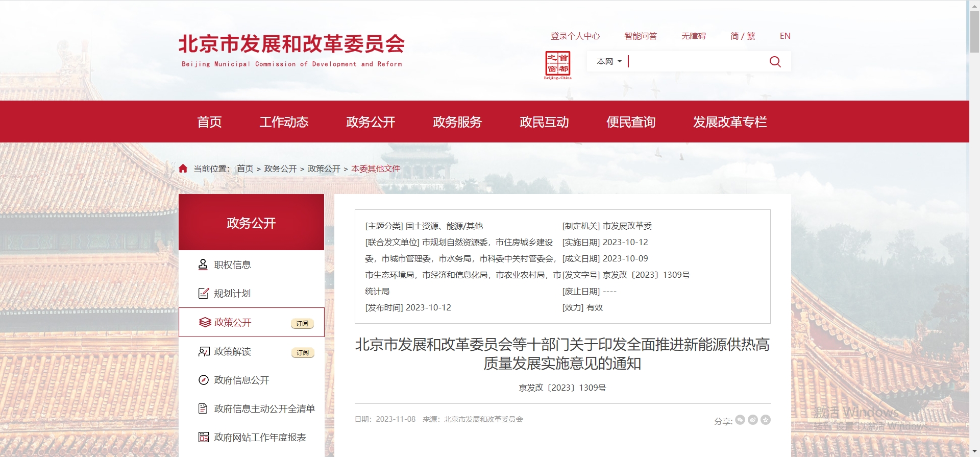Click 首页 in the breadcrumb trail
980x457 pixels.
[245, 169]
